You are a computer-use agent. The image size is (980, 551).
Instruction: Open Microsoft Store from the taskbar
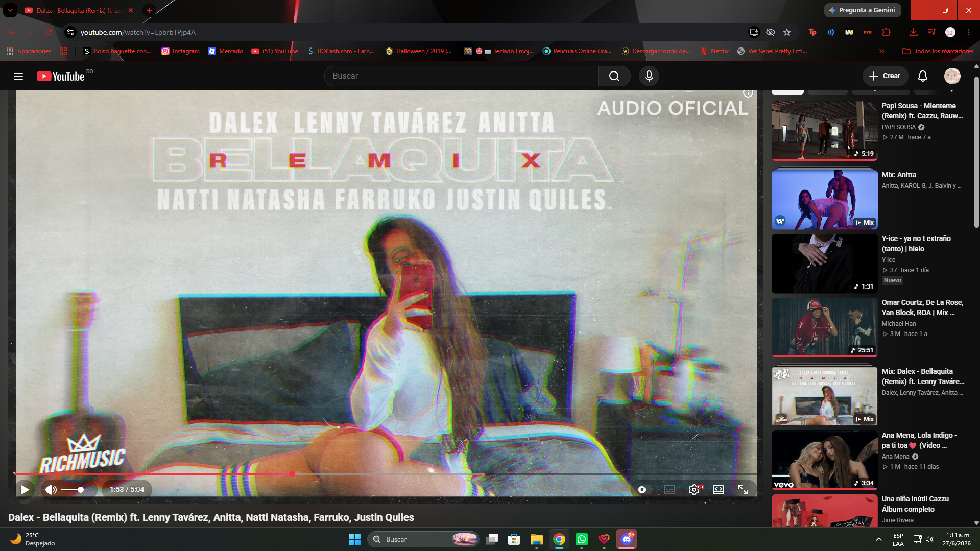pyautogui.click(x=514, y=539)
